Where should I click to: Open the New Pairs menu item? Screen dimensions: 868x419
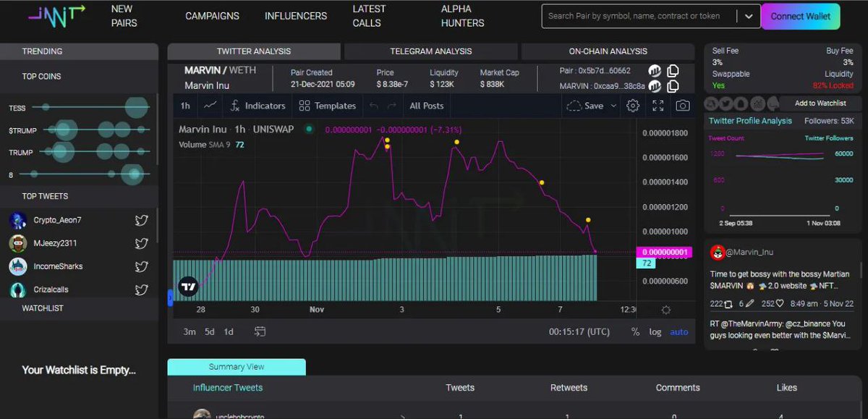(x=122, y=16)
